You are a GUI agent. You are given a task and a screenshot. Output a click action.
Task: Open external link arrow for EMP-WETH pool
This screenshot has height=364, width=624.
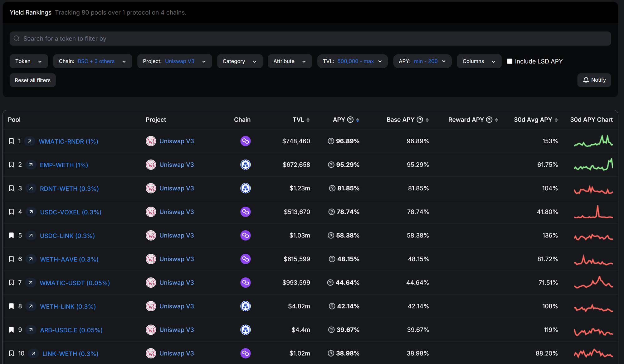(x=31, y=165)
